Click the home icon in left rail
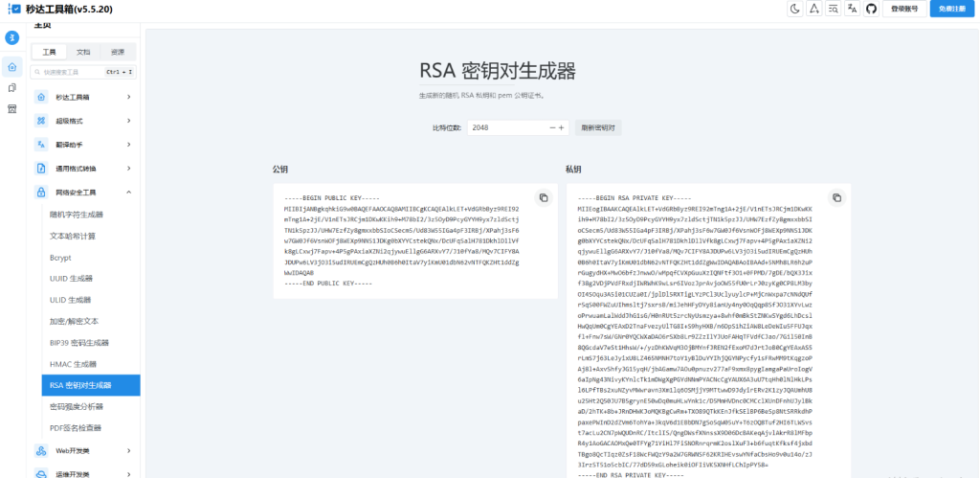Image resolution: width=980 pixels, height=478 pixels. coord(12,67)
